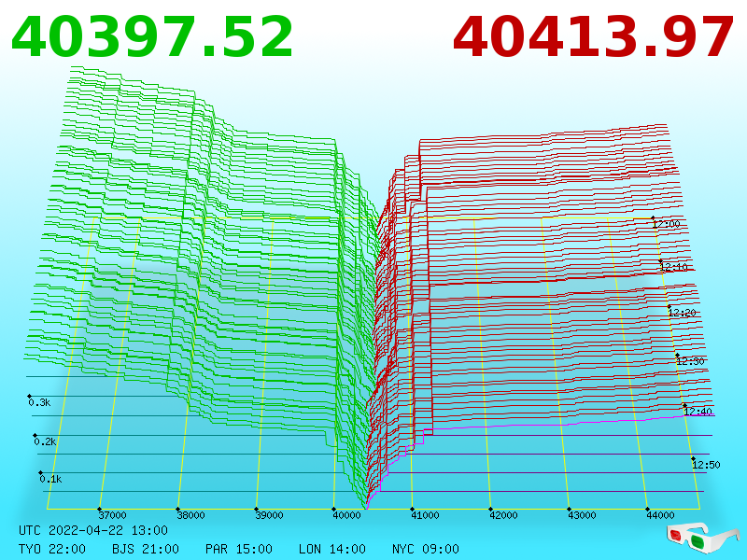This screenshot has width=747, height=560.
Task: Click the 44000 price axis label
Action: point(660,515)
